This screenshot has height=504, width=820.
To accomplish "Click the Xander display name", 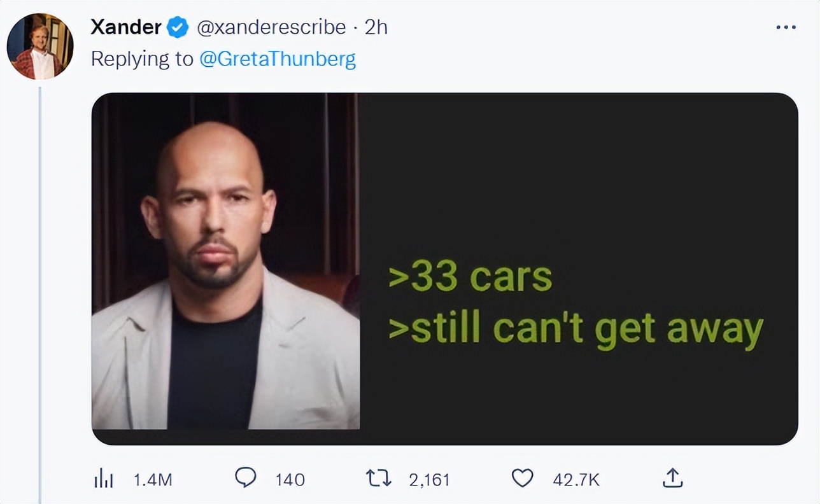I will point(125,27).
